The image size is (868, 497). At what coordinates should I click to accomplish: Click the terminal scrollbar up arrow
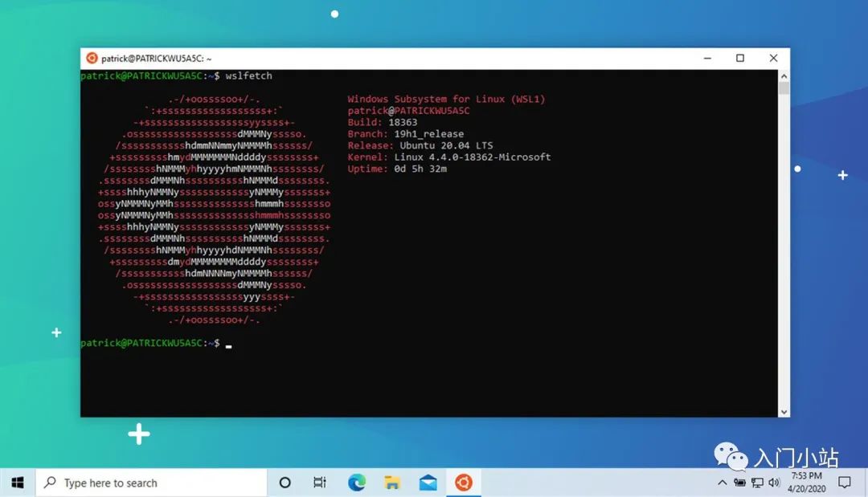point(784,75)
